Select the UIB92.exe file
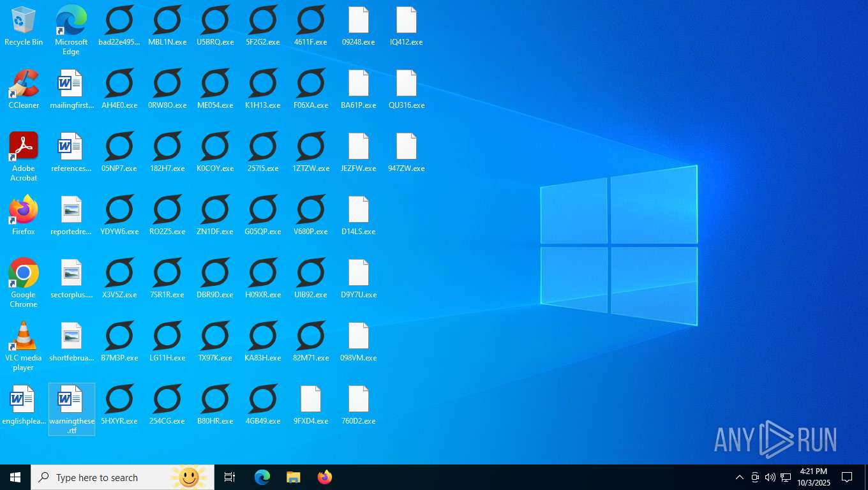This screenshot has height=490, width=868. click(x=311, y=279)
